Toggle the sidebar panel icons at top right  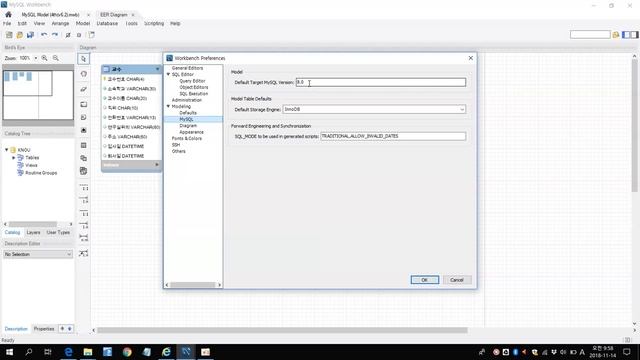tap(630, 35)
